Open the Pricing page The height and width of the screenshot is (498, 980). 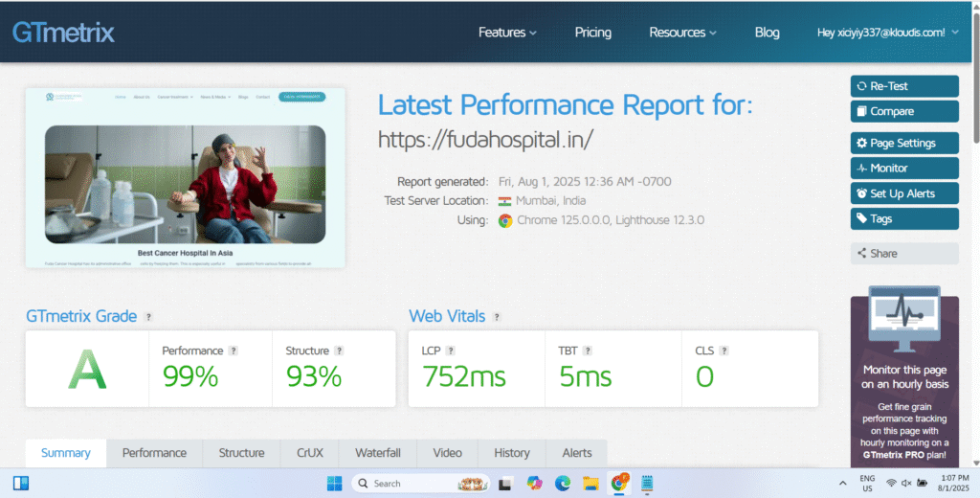pos(592,33)
